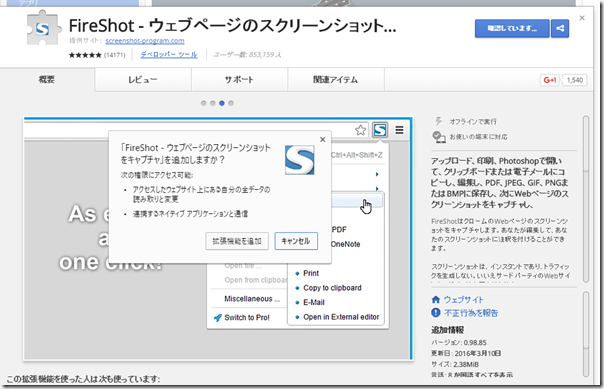This screenshot has height=389, width=604.
Task: Close the extension detail overlay
Action: 582,18
